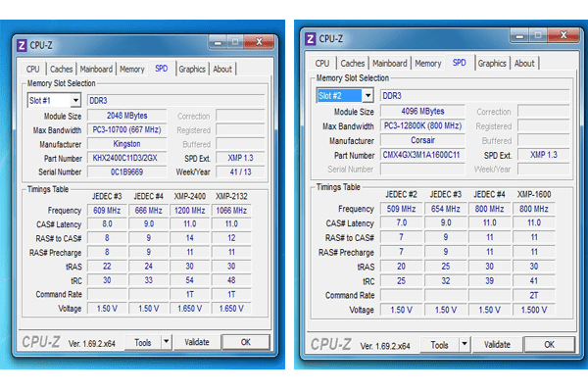Open the Caches tab in the right window
Viewport: 588px width, 392px height.
click(x=353, y=64)
